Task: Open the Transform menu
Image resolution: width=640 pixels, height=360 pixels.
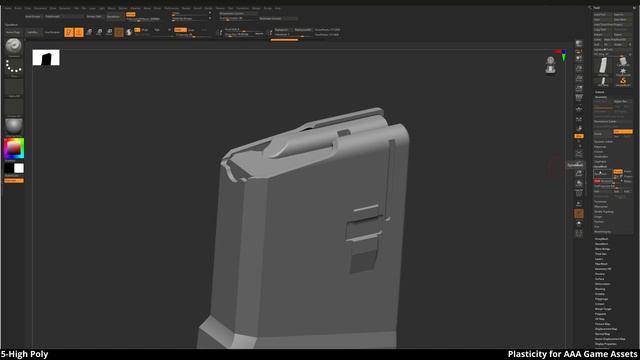Action: pos(242,8)
